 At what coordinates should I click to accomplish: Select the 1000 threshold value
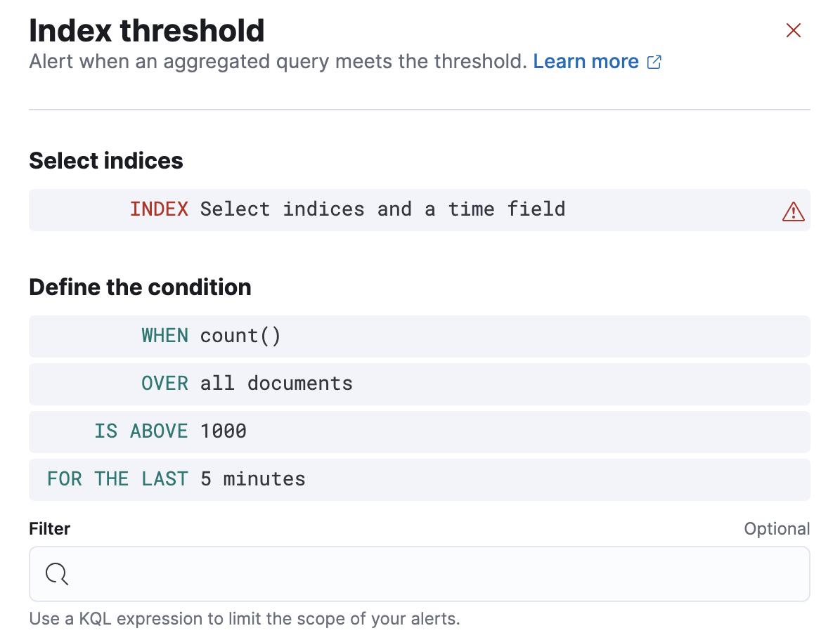224,431
